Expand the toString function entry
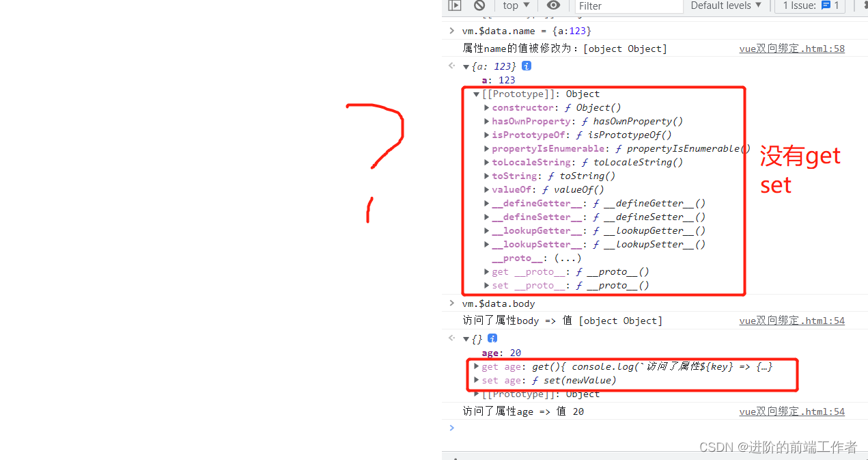Viewport: 868px width, 460px height. tap(486, 176)
